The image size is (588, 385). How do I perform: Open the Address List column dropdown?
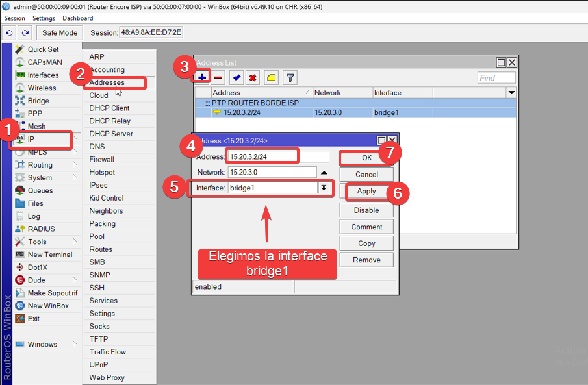511,92
